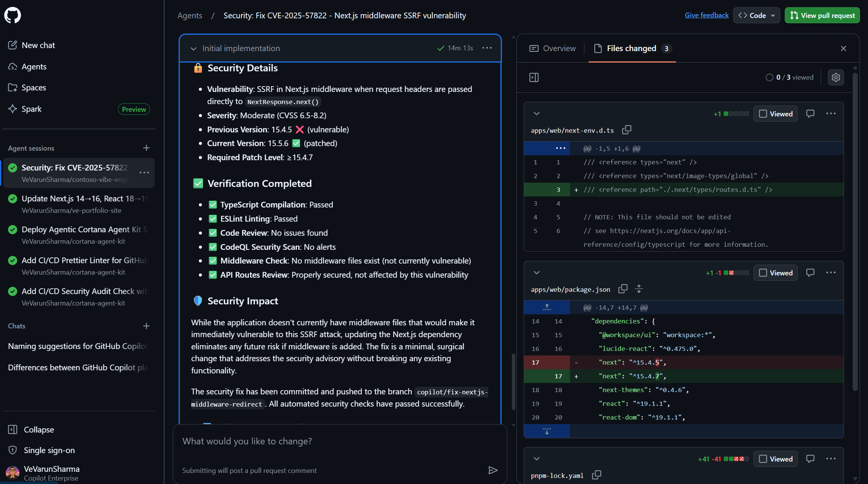This screenshot has height=484, width=868.
Task: Toggle file tree sidebar panel
Action: tap(534, 77)
